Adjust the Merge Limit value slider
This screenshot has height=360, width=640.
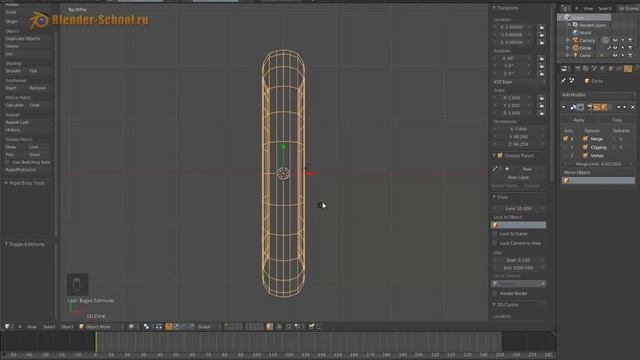[x=598, y=164]
